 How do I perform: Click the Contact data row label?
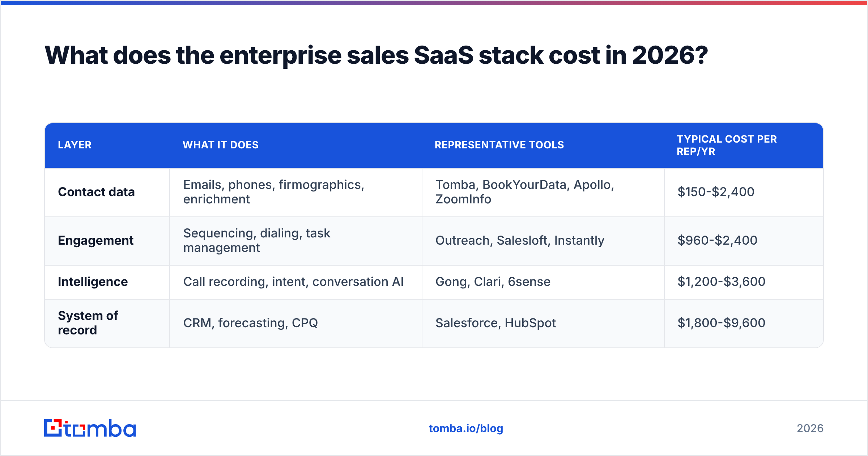(x=96, y=192)
